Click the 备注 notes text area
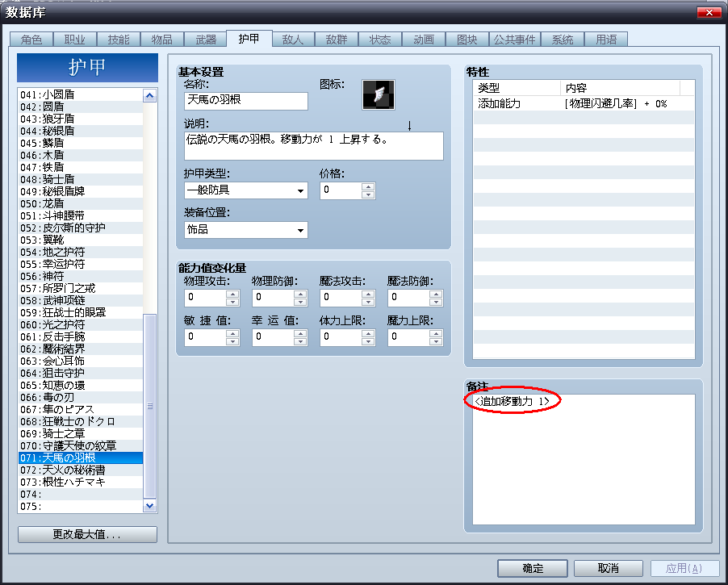Viewport: 728px width, 585px height. pos(584,460)
